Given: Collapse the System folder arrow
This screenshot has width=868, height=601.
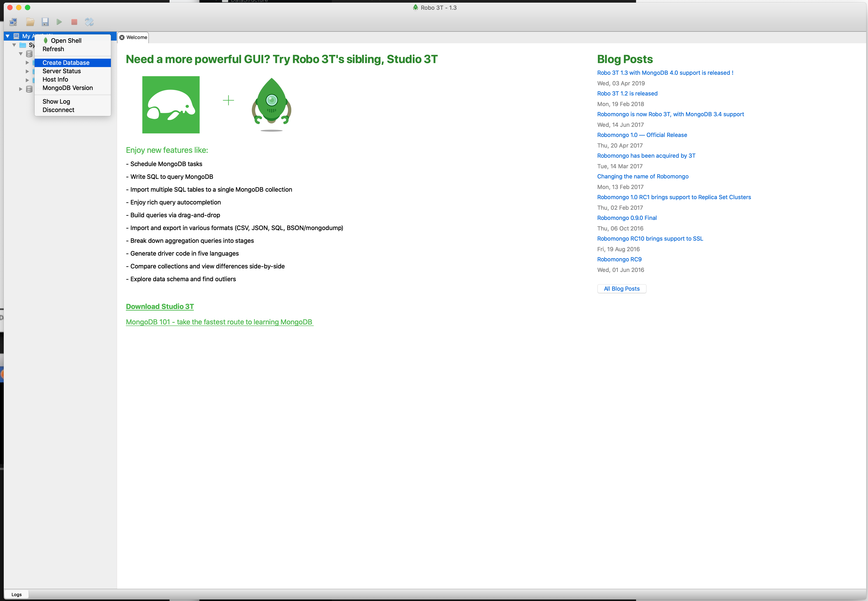Looking at the screenshot, I should tap(14, 45).
